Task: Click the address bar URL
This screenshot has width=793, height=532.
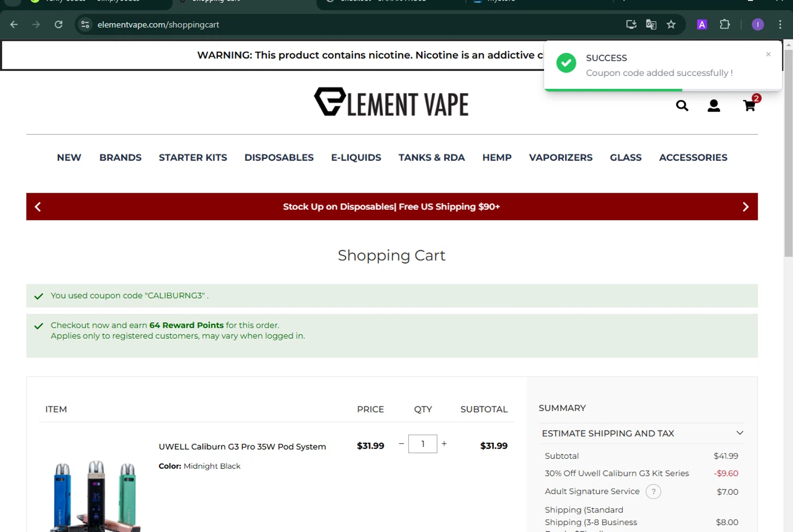Action: pos(158,24)
